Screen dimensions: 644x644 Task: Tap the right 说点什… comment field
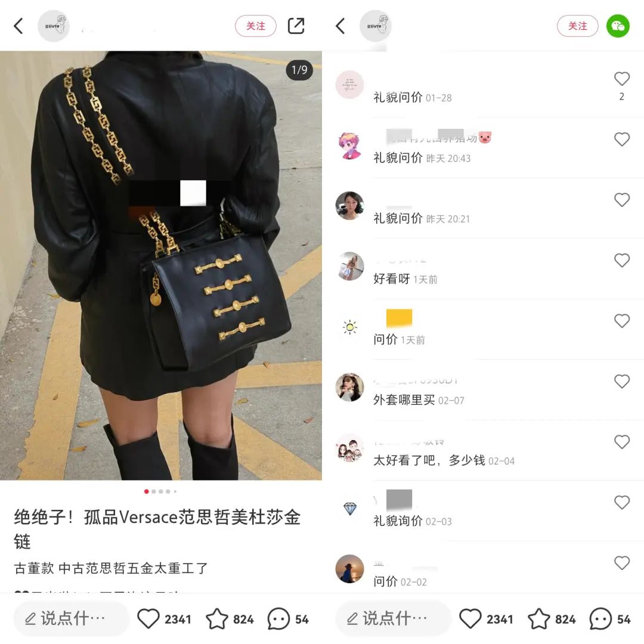click(394, 618)
